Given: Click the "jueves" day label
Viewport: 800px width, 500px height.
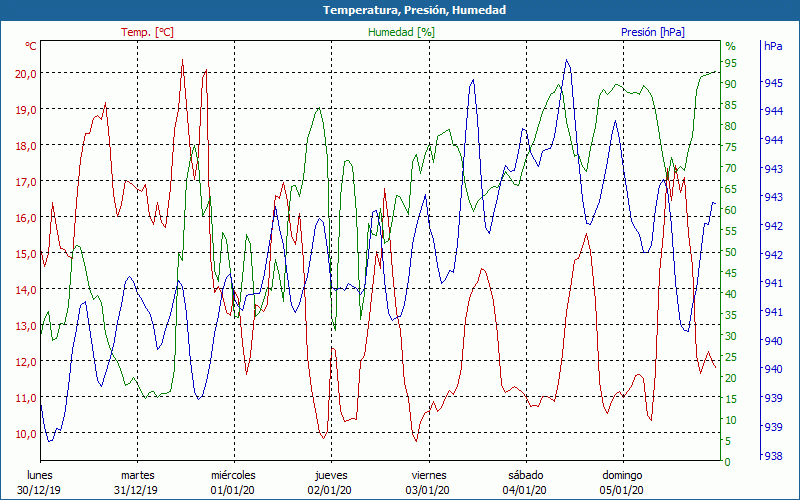Looking at the screenshot, I should coord(331,476).
